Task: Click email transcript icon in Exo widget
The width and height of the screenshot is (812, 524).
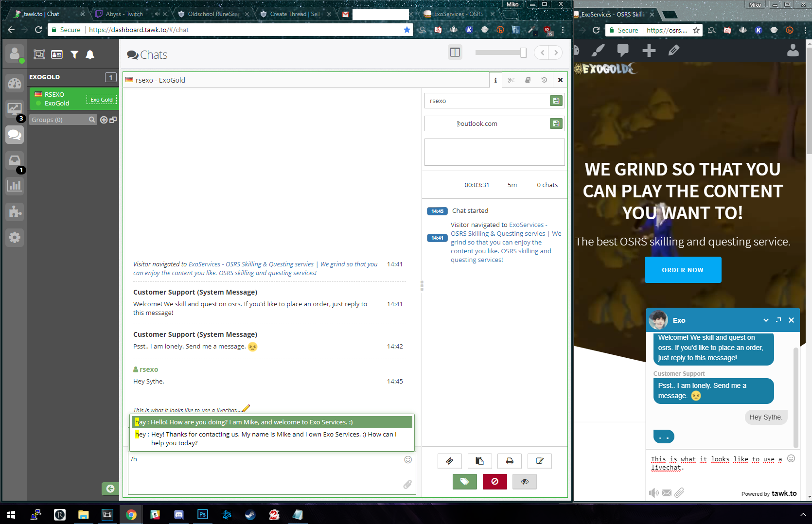Action: click(x=667, y=493)
